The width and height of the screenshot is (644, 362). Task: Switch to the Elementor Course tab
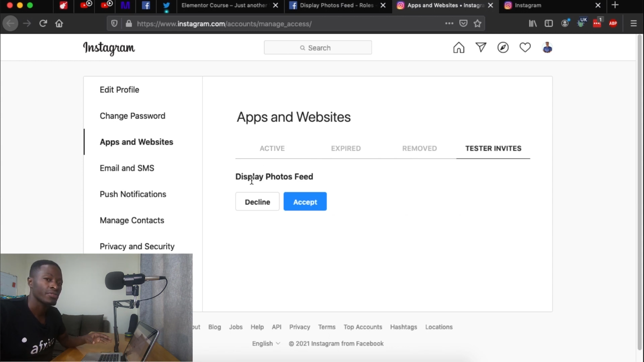point(224,6)
